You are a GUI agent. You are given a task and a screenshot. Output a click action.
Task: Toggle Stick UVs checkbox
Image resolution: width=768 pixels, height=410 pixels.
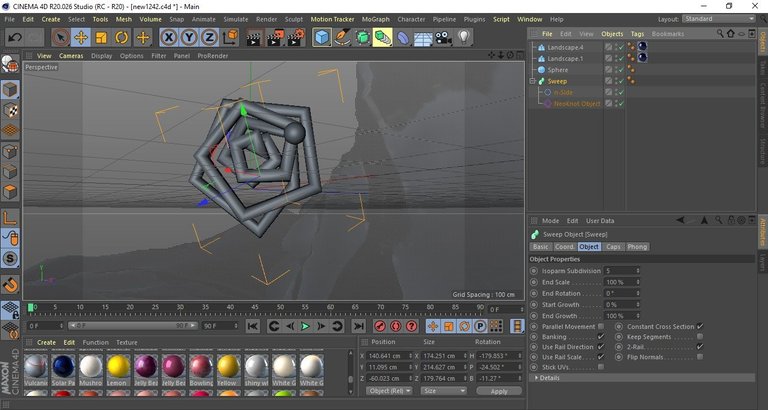coord(601,367)
